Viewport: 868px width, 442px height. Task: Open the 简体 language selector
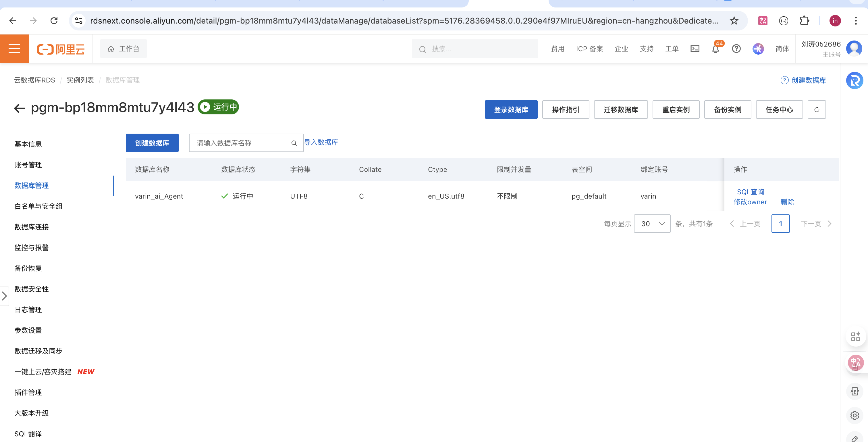(782, 49)
